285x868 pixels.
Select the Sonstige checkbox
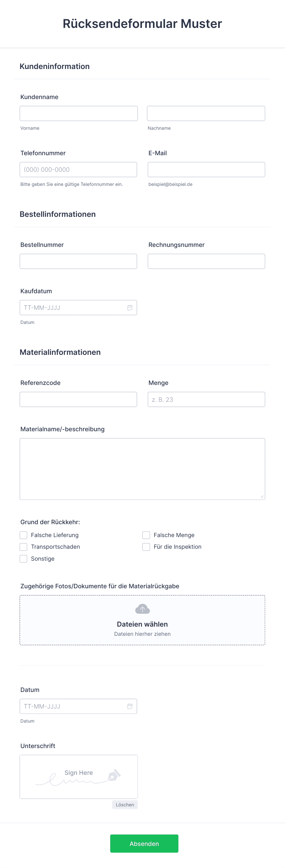(23, 559)
